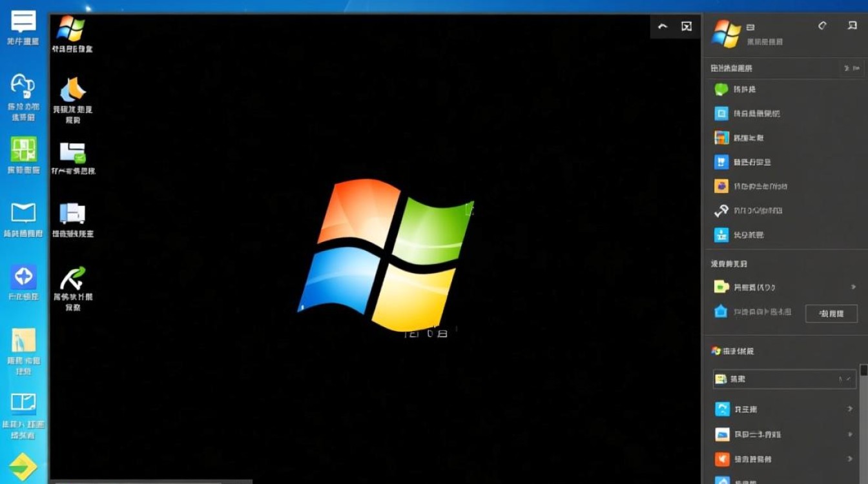
Task: Click the orange square icon in lower side panel
Action: (x=721, y=459)
